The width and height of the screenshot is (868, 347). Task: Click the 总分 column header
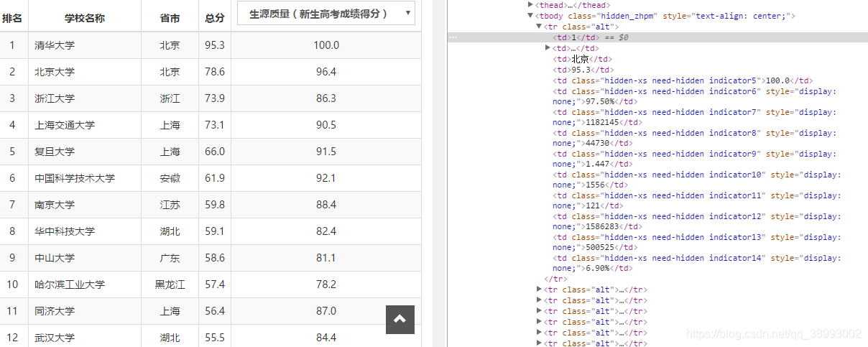tap(214, 18)
